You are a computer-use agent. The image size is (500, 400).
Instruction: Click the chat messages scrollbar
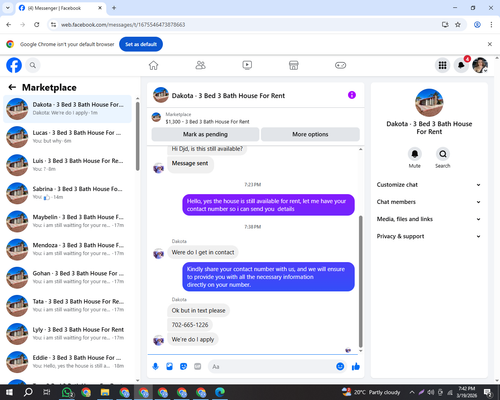coord(360,282)
